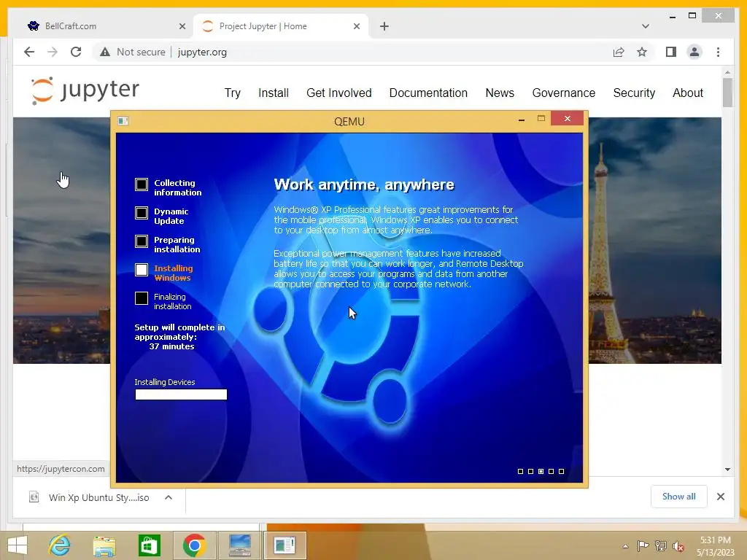The height and width of the screenshot is (560, 747).
Task: Click the scrollbar down arrow
Action: [x=727, y=470]
